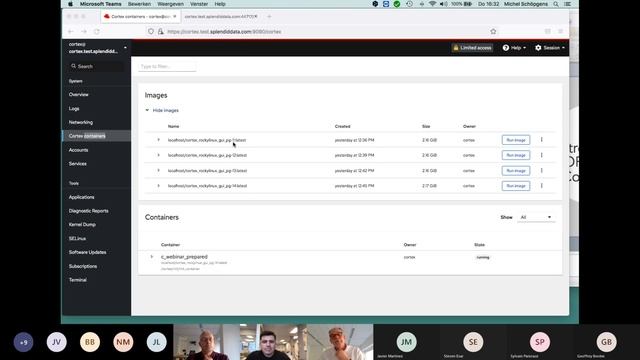Run image created at 12:42 PM
Screen dimensions: 640x360
click(x=516, y=171)
